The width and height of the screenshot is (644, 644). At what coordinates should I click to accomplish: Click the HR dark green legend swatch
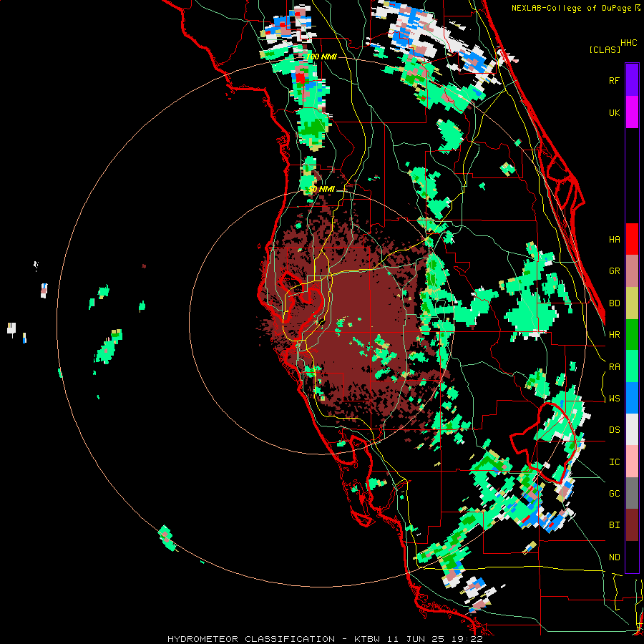[x=632, y=334]
